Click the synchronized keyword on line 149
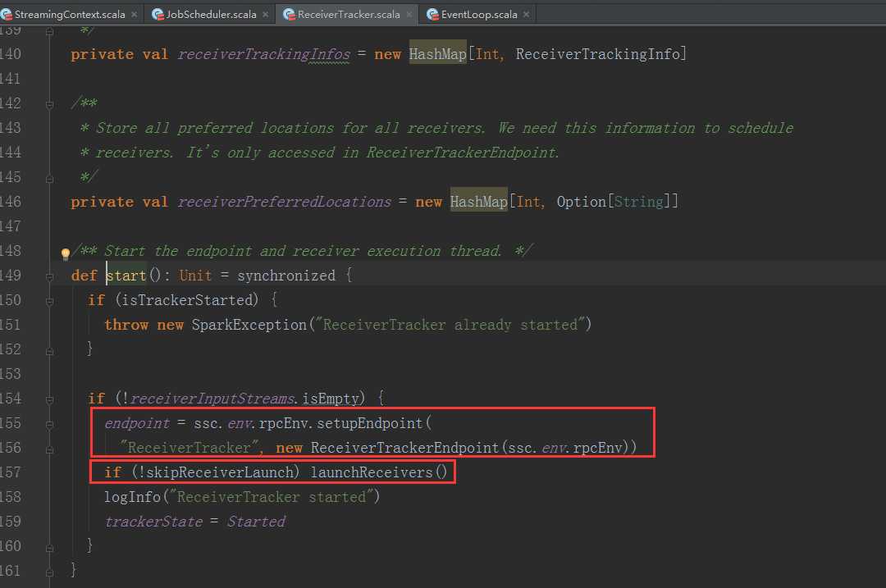 pyautogui.click(x=286, y=276)
